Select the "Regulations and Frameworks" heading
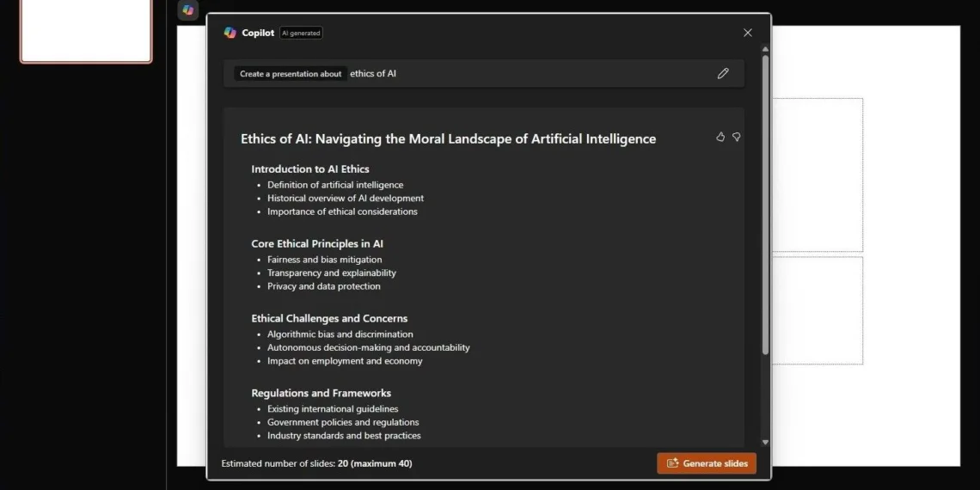Viewport: 980px width, 490px height. [x=321, y=394]
